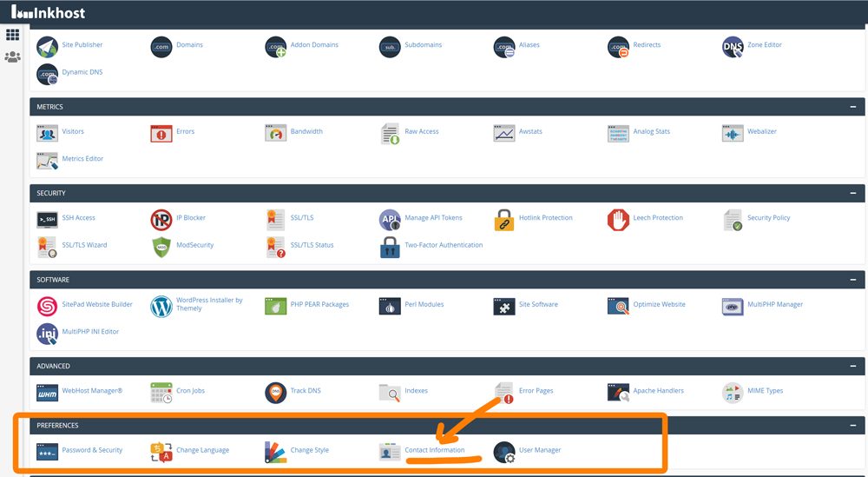Click the Subdomains sub. icon
The image size is (868, 477).
pos(390,47)
